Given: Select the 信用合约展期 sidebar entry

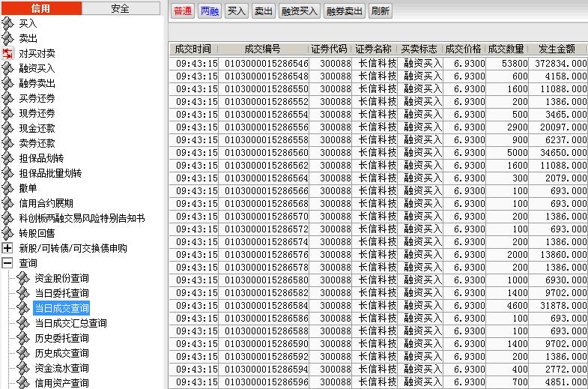Looking at the screenshot, I should pos(46,203).
